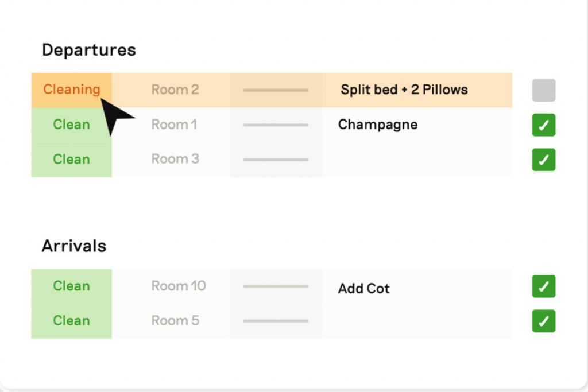The height and width of the screenshot is (392, 588).
Task: Click the Clean status badge for Room 5
Action: click(72, 321)
